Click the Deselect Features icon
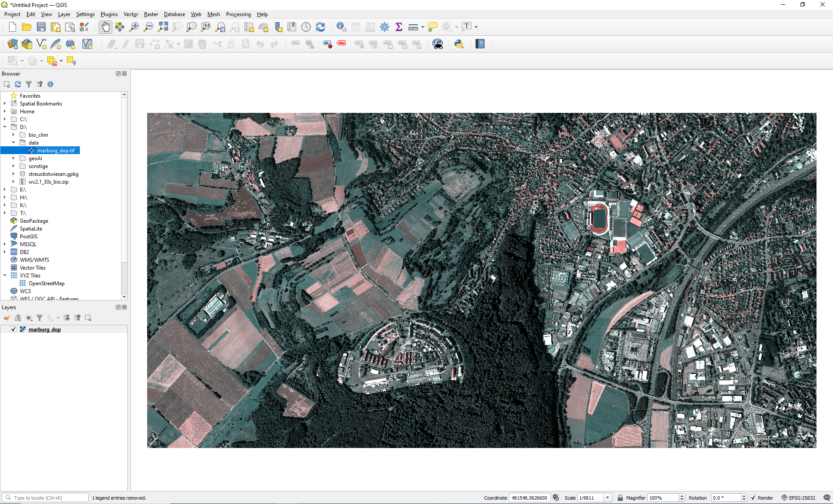 point(52,61)
